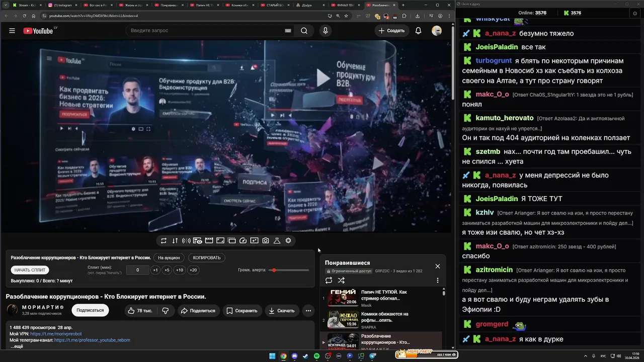644x362 pixels.
Task: Select playlist video Комики обижаются на рофлы
Action: click(381, 320)
